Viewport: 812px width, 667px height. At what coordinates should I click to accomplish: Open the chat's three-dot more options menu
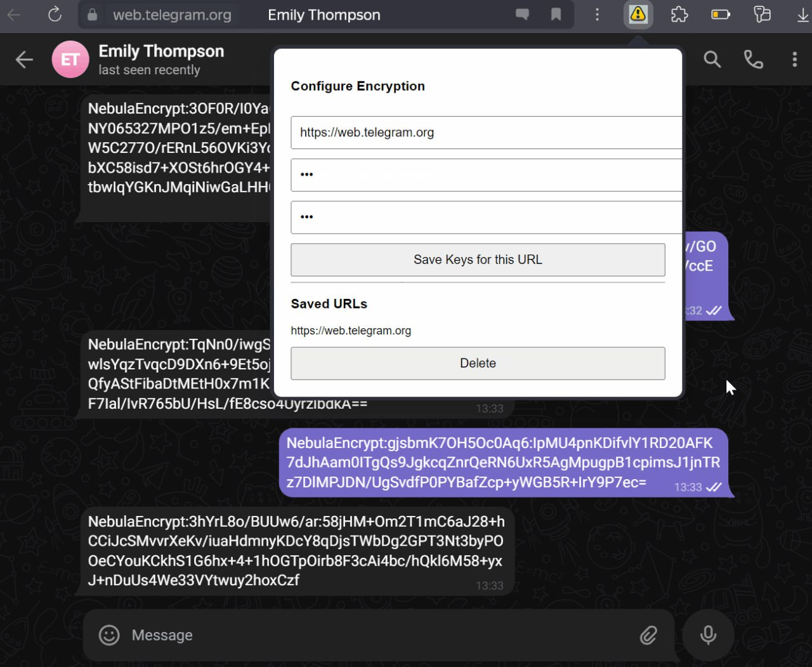click(x=794, y=60)
